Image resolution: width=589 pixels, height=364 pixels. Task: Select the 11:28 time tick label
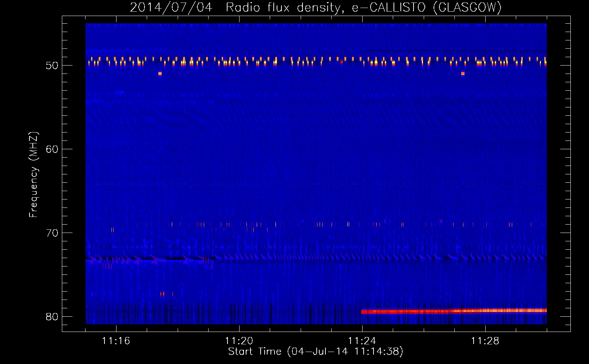pyautogui.click(x=485, y=341)
